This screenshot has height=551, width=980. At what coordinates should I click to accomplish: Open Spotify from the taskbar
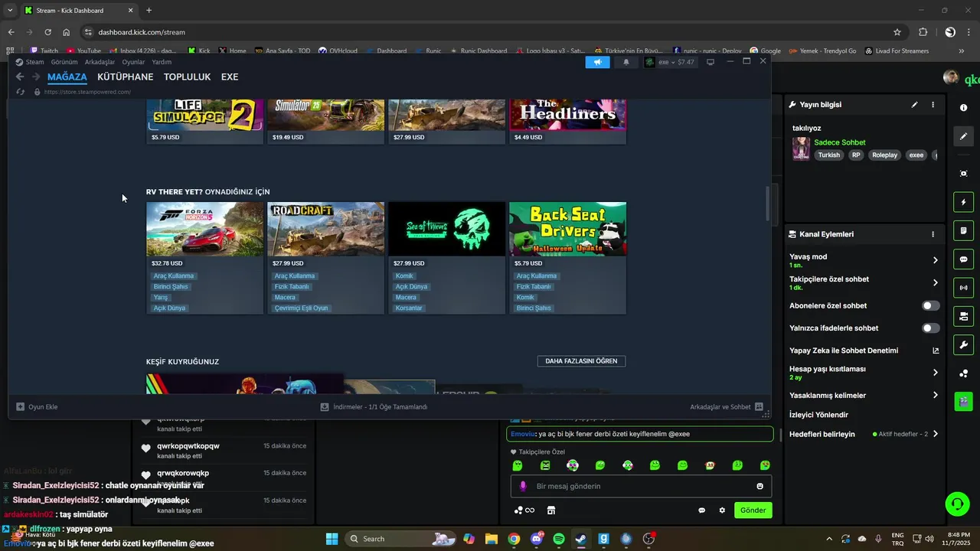click(x=559, y=539)
